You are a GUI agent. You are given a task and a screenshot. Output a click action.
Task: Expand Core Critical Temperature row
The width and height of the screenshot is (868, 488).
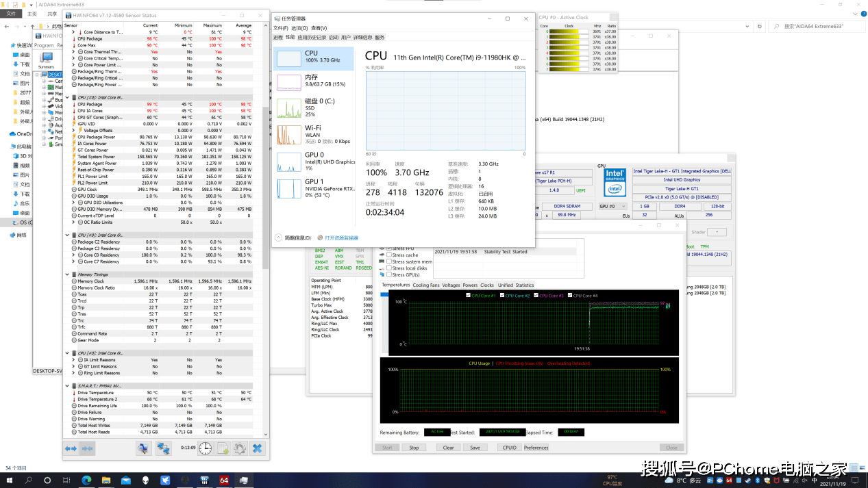75,58
